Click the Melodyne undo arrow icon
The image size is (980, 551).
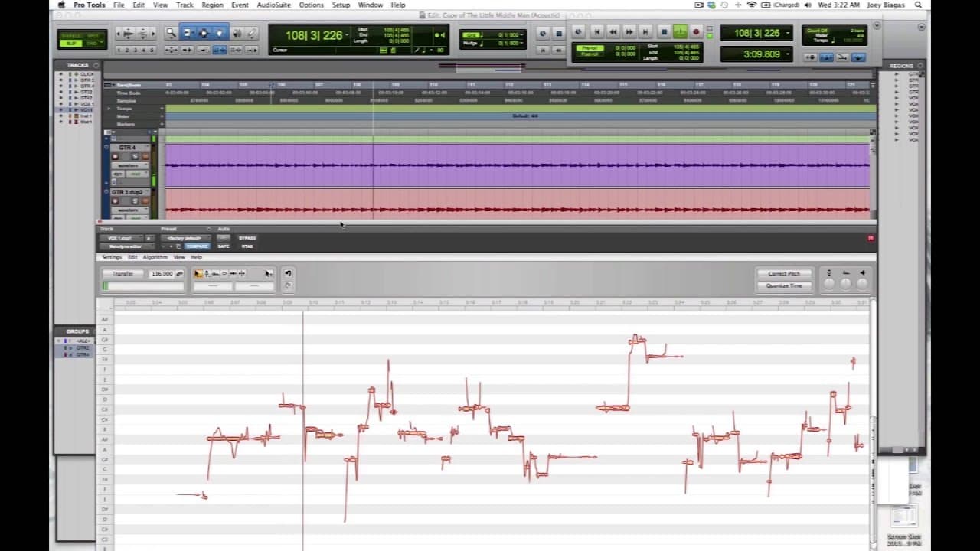pyautogui.click(x=288, y=273)
